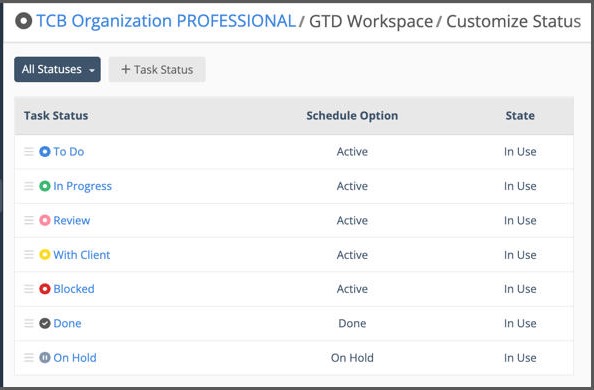Click Customize Status breadcrumb text
The width and height of the screenshot is (594, 390).
(x=513, y=21)
